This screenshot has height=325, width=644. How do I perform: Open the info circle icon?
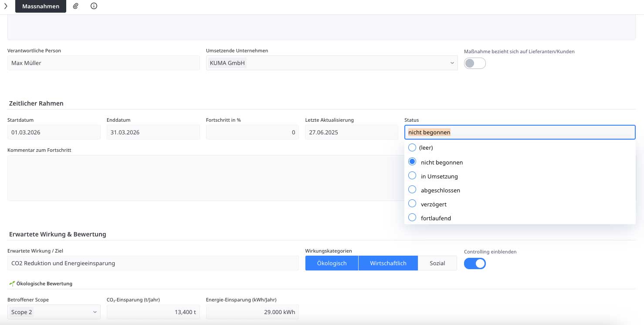click(x=94, y=6)
